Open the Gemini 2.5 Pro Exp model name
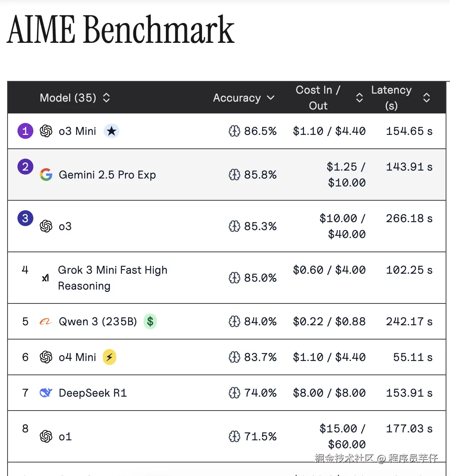The height and width of the screenshot is (476, 450). 107,175
